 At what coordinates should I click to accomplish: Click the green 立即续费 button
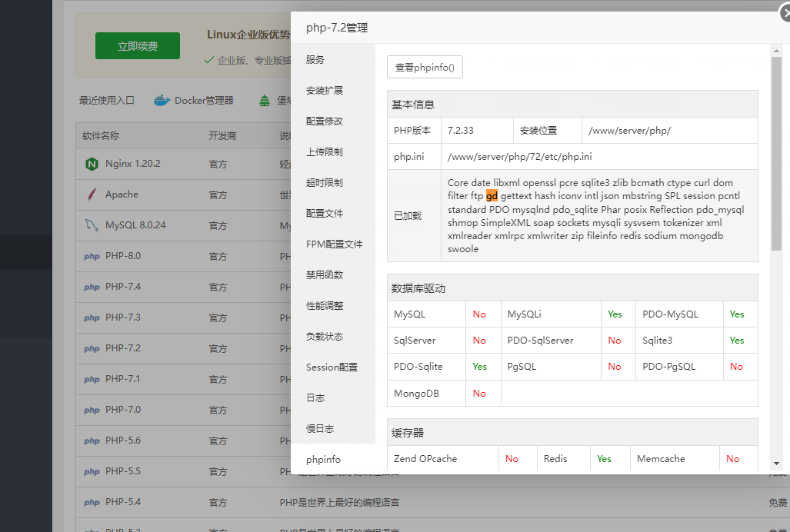point(138,46)
